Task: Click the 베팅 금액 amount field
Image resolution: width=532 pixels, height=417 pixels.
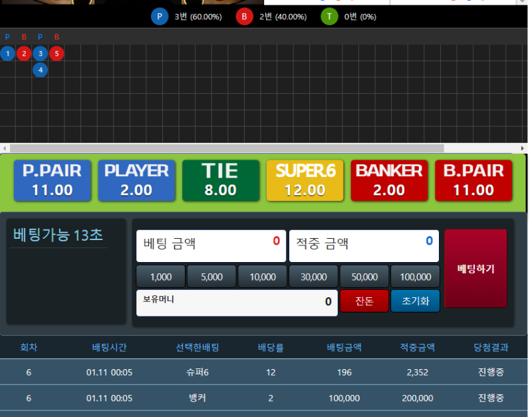Action: (x=211, y=246)
